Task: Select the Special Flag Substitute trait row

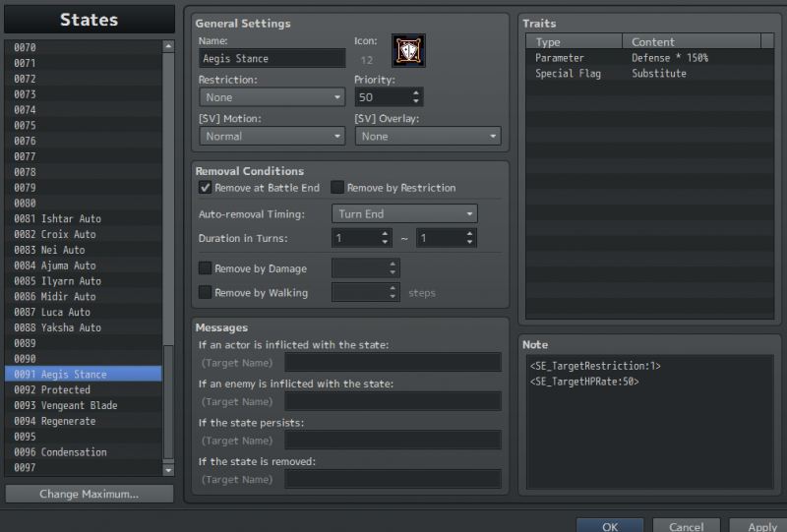Action: click(x=649, y=74)
